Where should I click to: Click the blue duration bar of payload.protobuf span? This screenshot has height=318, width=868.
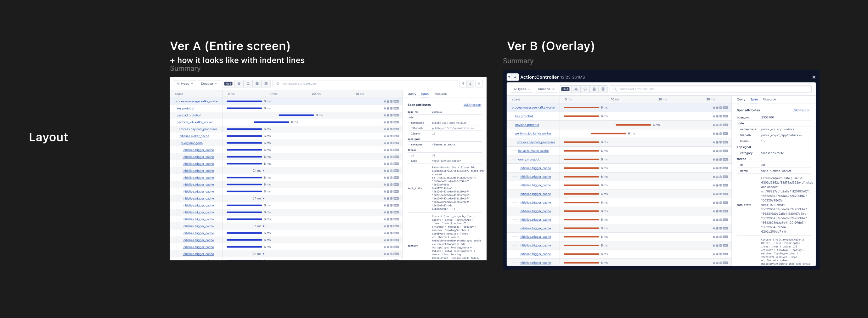point(296,115)
